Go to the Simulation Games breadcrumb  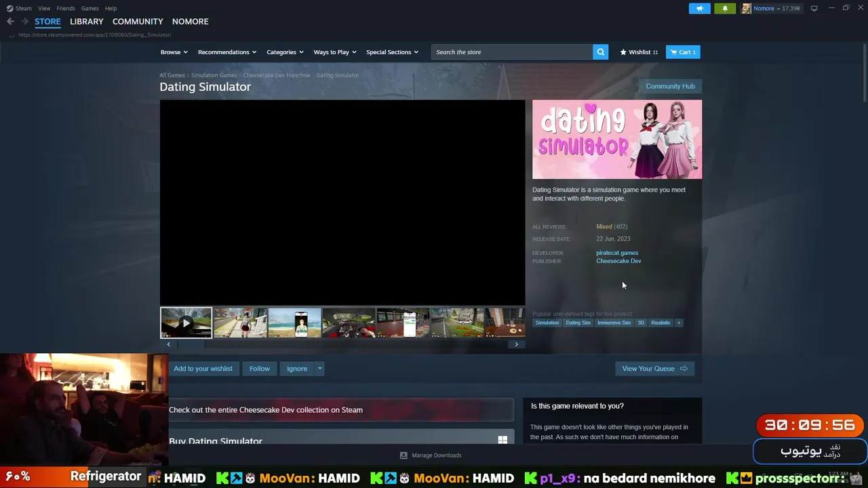pos(214,75)
